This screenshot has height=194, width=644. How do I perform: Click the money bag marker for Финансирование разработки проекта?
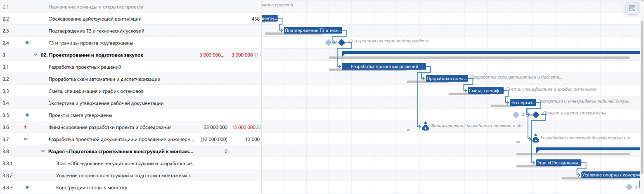(x=425, y=127)
